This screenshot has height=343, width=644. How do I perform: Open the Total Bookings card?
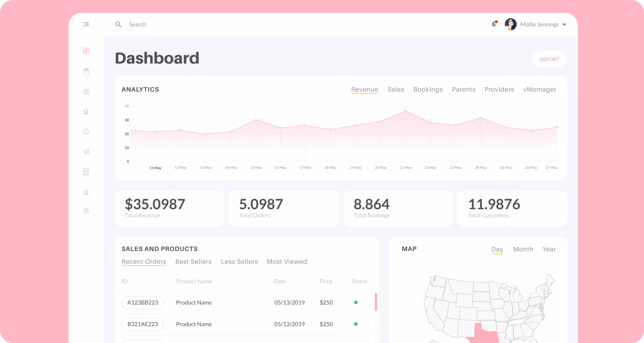(398, 209)
